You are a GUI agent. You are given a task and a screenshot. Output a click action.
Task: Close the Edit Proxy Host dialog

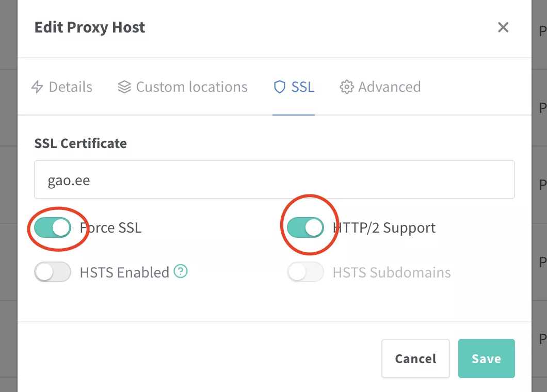coord(503,27)
